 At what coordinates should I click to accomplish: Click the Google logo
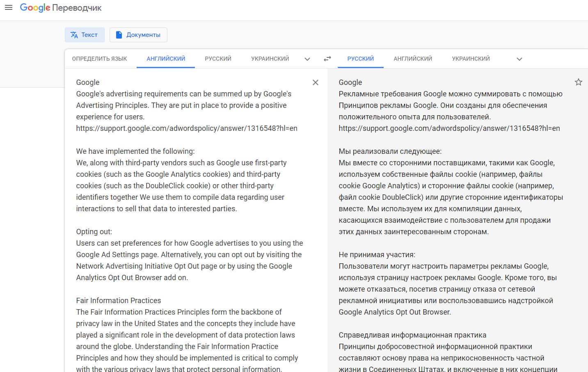click(35, 8)
